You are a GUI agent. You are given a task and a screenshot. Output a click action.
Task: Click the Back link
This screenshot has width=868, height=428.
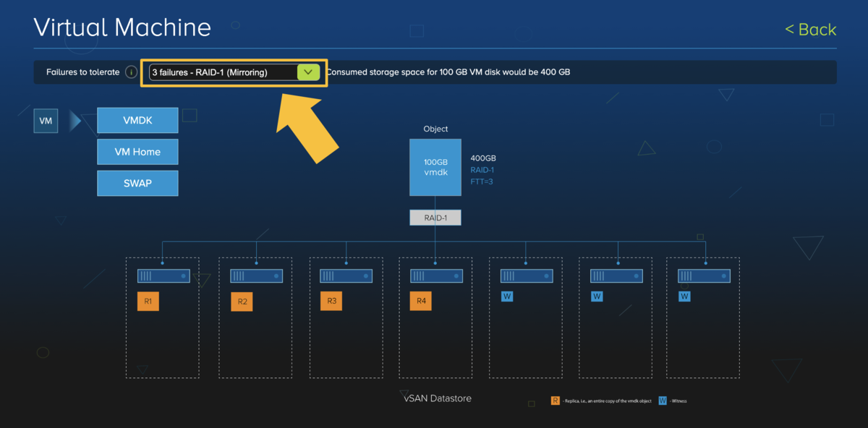pyautogui.click(x=810, y=30)
